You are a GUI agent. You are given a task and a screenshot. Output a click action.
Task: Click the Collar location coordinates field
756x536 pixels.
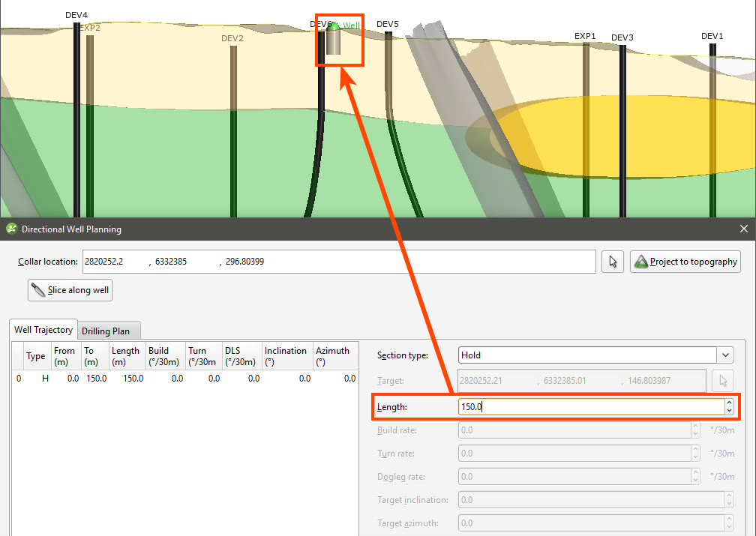(339, 262)
